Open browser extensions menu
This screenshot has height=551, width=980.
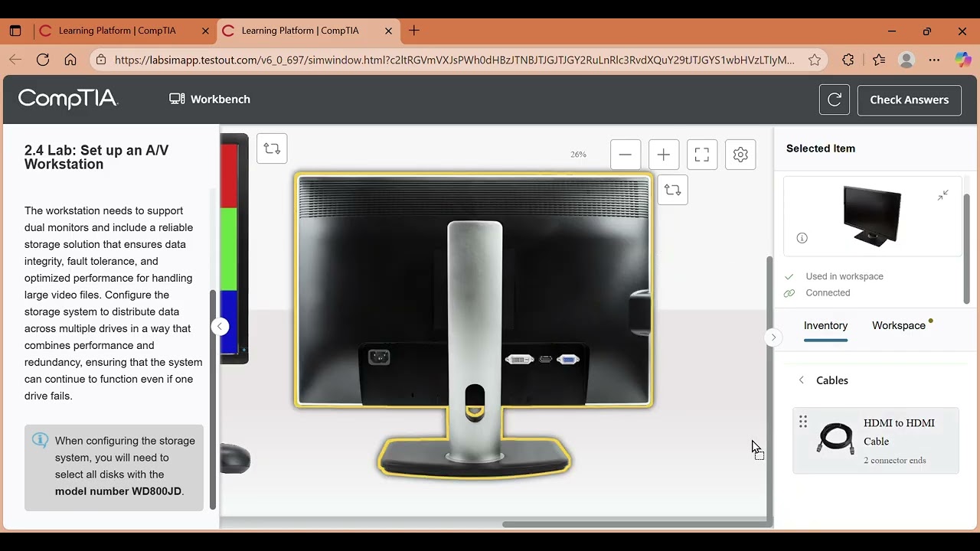pos(848,60)
